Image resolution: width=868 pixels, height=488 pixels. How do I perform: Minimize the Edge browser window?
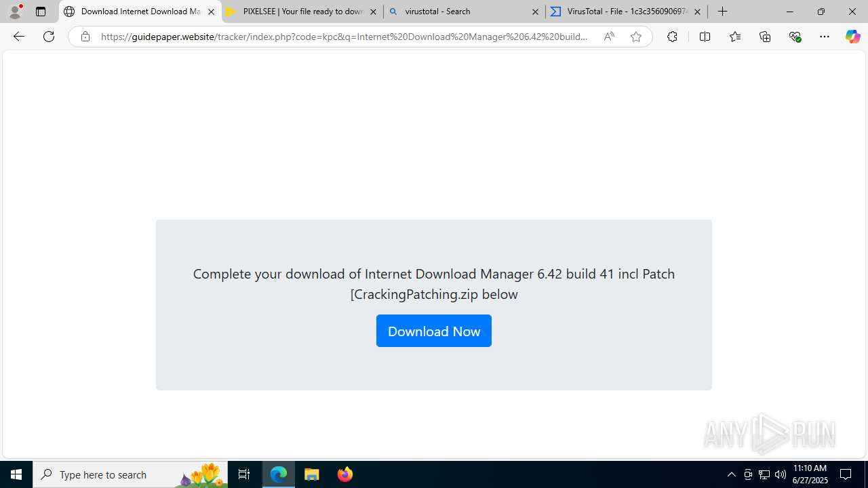(x=790, y=12)
